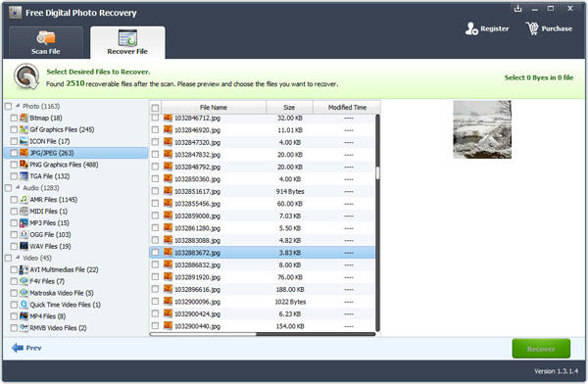Select file row 1032855456.jpg

(262, 203)
